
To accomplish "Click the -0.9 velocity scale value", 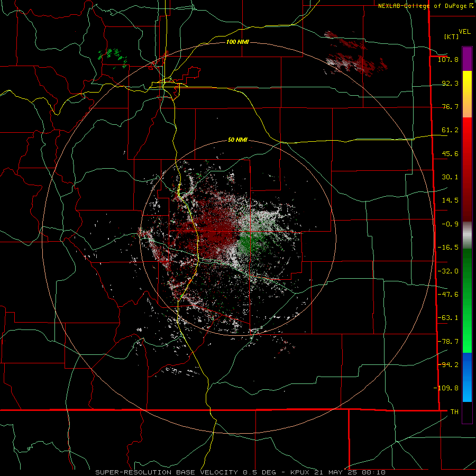I will [x=450, y=224].
